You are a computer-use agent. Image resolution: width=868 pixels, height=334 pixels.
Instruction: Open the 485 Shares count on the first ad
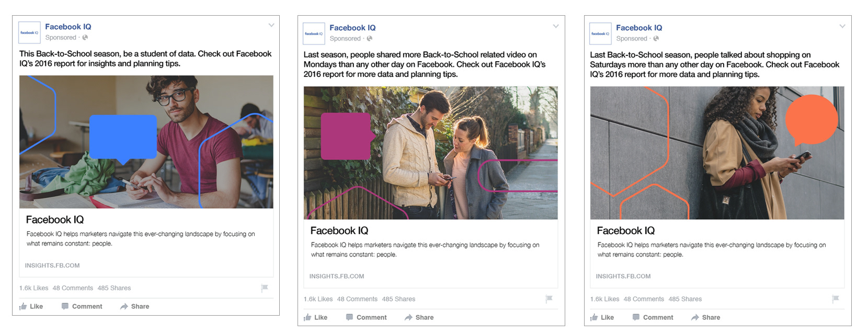pos(114,288)
